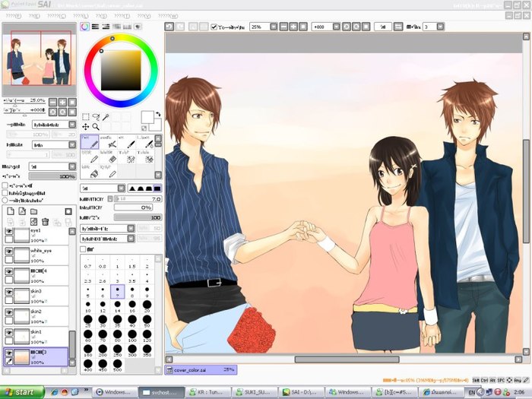532x399 pixels.
Task: Activate the Zoom magnifier tool
Action: point(97,127)
